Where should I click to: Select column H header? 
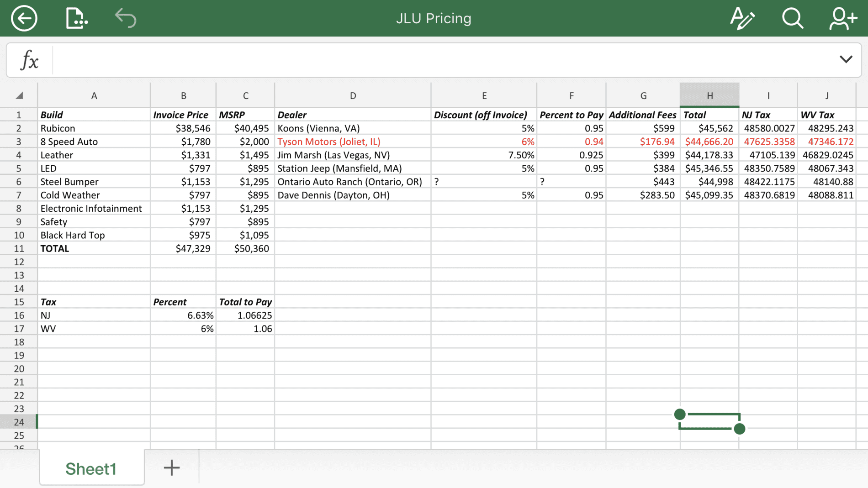pyautogui.click(x=709, y=95)
